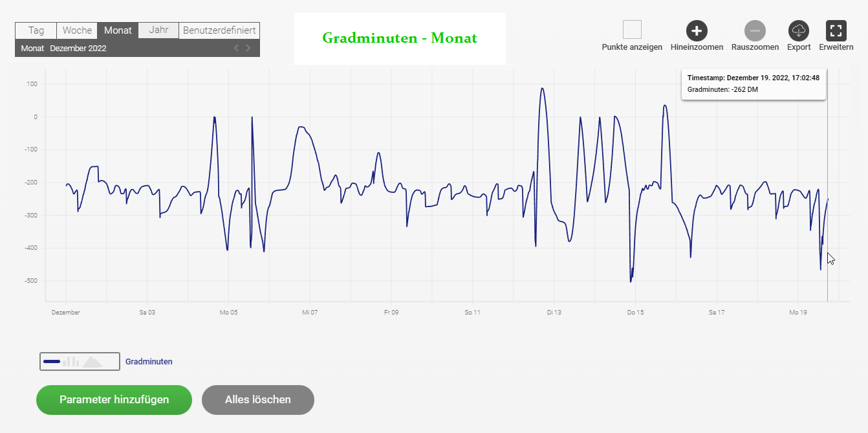Select bar chart style in legend selector

click(71, 361)
